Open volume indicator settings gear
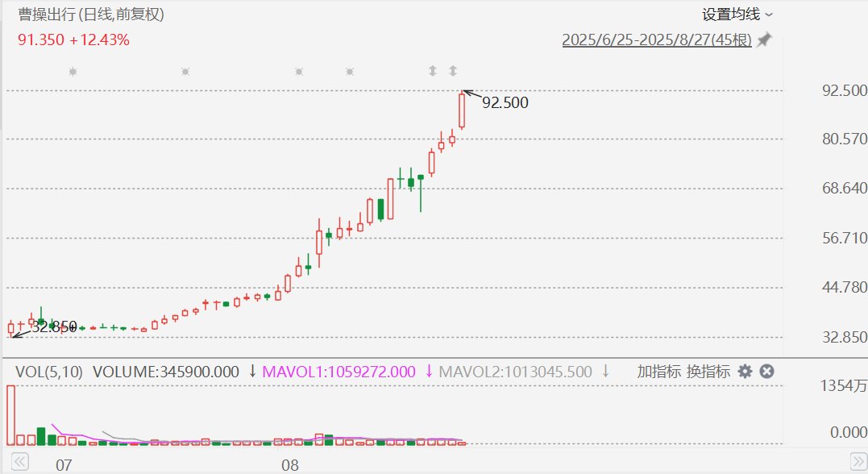 [745, 372]
